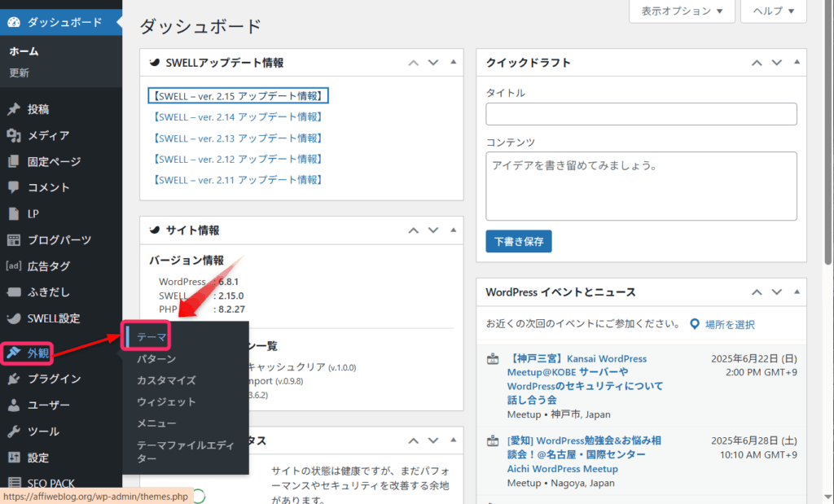Open 愛知 WordPress勉強会 event link
Viewport: 834px width, 504px height.
(584, 454)
